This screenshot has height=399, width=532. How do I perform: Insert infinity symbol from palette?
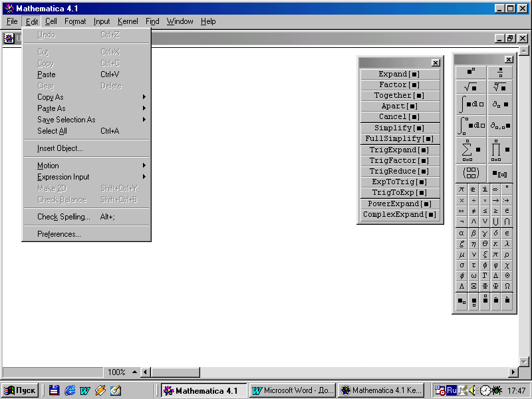(x=495, y=190)
